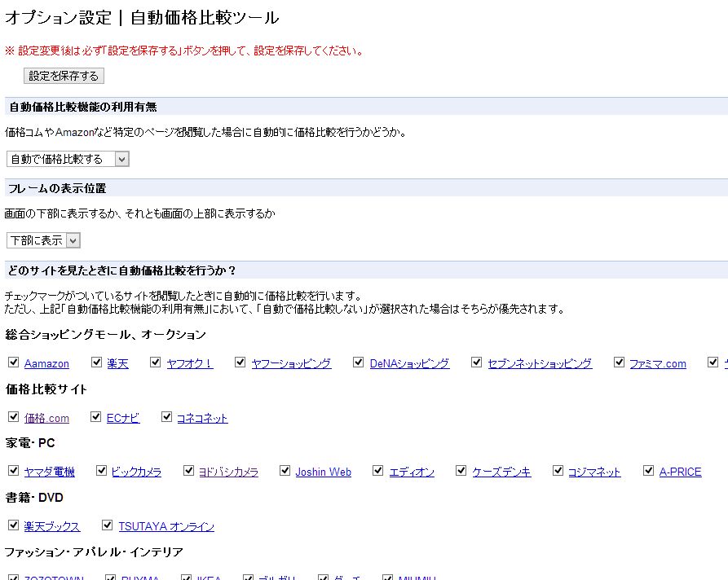Toggle the DeNAショッピング checkbox
728x580 pixels.
point(359,362)
